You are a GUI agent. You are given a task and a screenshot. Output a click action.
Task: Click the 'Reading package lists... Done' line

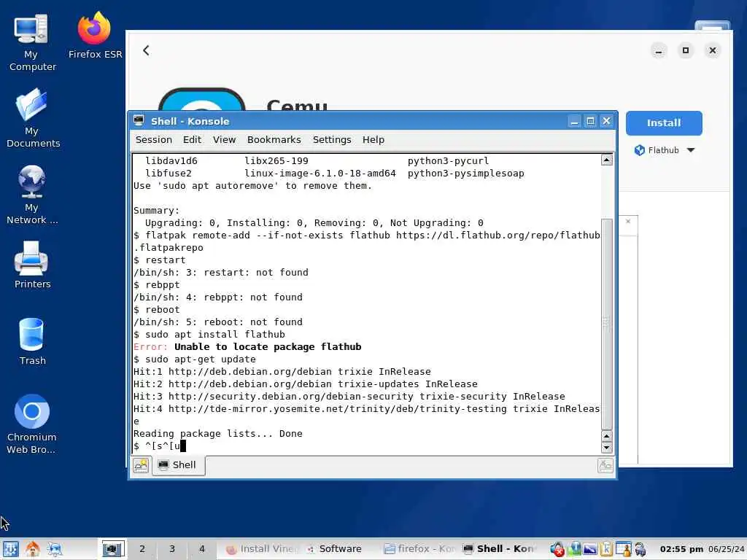click(x=217, y=434)
